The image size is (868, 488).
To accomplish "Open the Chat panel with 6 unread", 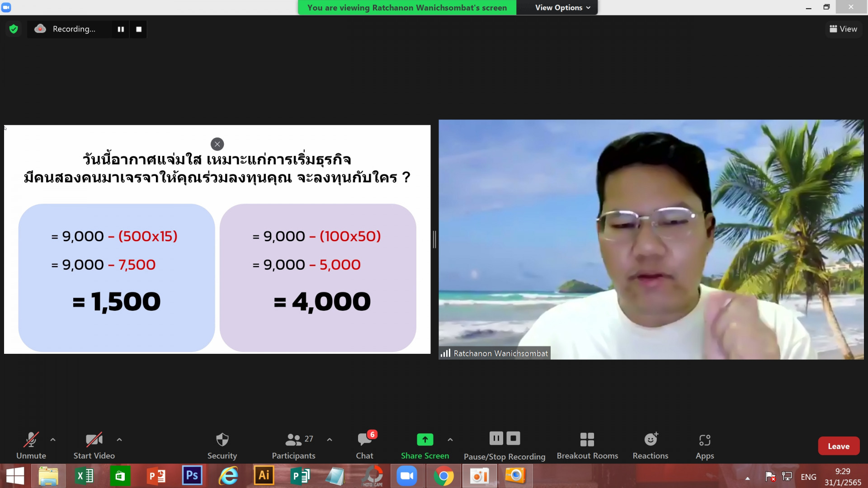I will coord(365,446).
